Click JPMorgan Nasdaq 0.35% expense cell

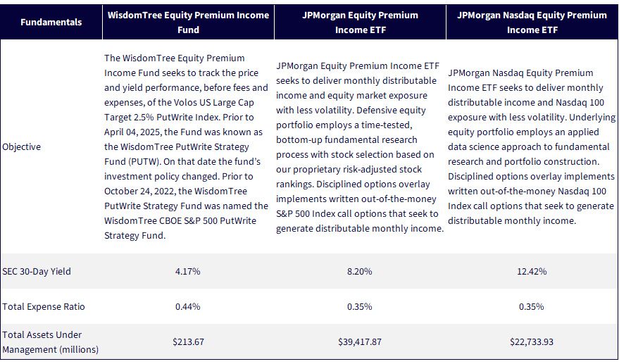[532, 307]
